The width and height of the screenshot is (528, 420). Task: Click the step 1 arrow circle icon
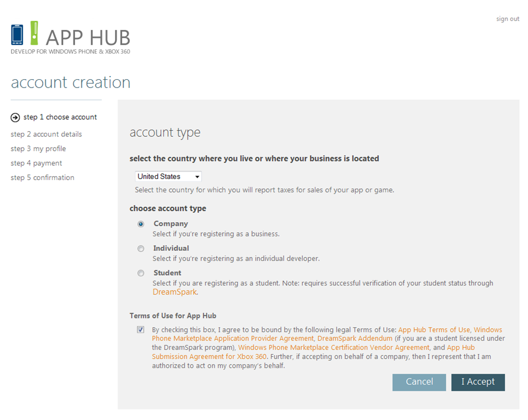pos(15,118)
